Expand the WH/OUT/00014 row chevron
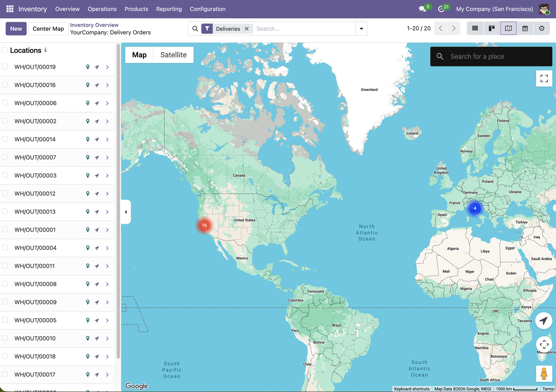The height and width of the screenshot is (392, 556). pos(107,140)
